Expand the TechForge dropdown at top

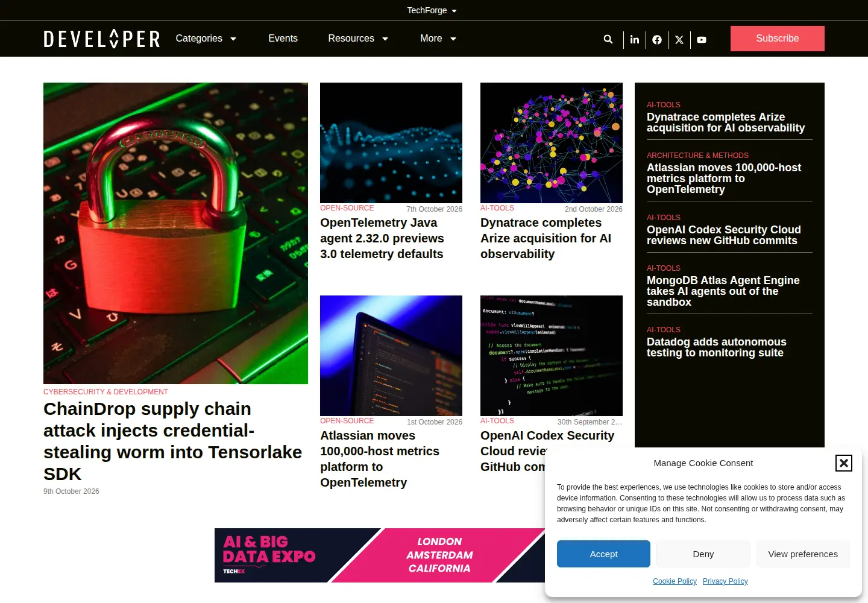click(432, 10)
